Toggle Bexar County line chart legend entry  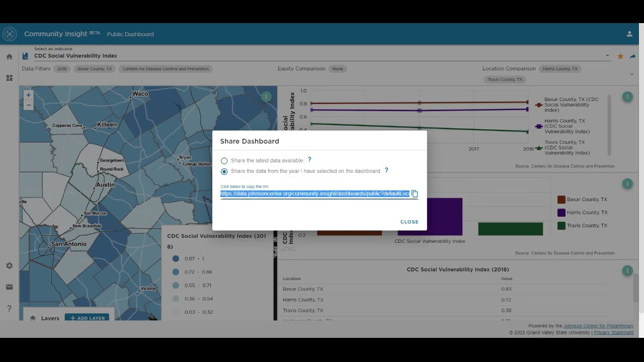coord(568,105)
